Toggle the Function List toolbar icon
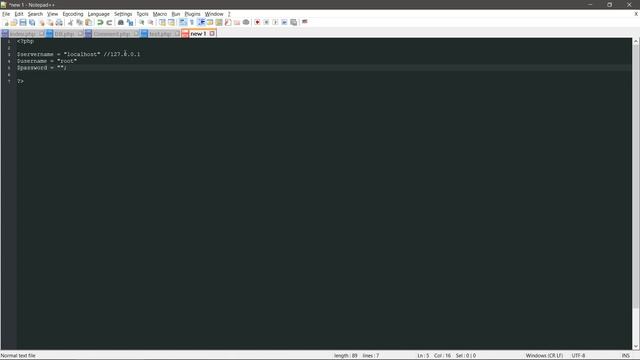The height and width of the screenshot is (360, 640). tap(228, 22)
